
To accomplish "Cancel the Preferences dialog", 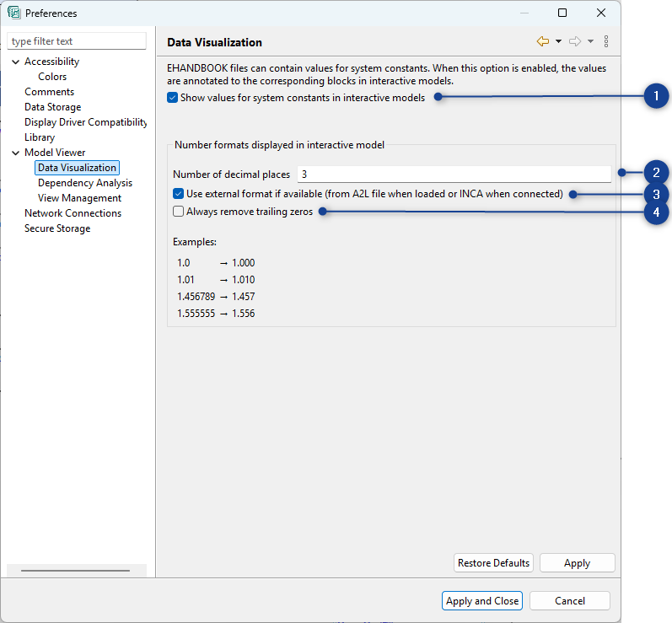I will coord(570,601).
